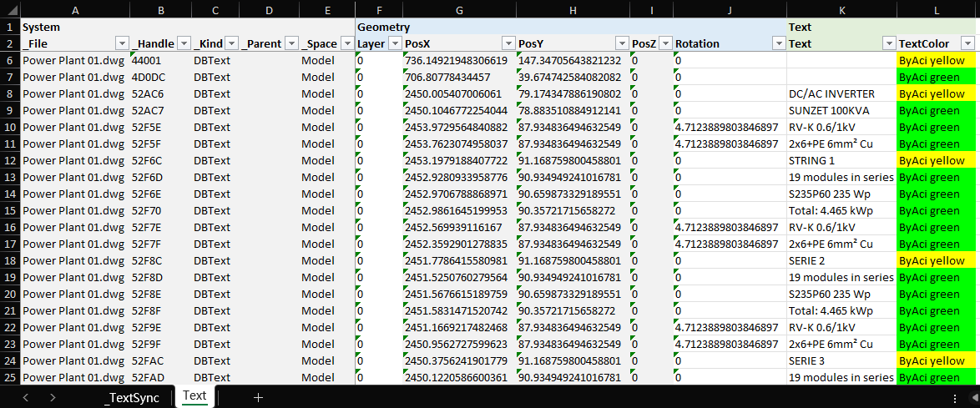This screenshot has height=408, width=980.
Task: Open sheet tab options three-dot icon
Action: [x=954, y=397]
